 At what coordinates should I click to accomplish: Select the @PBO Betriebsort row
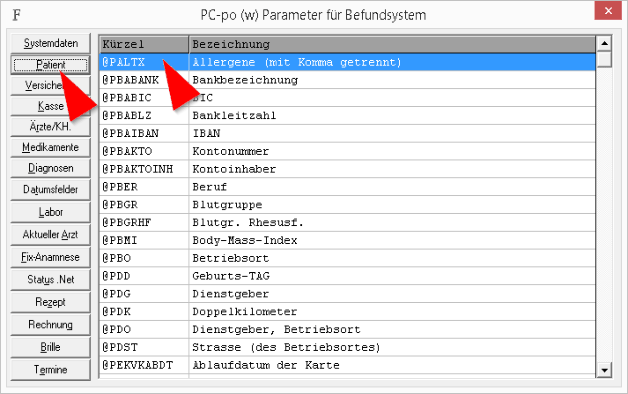[x=348, y=258]
